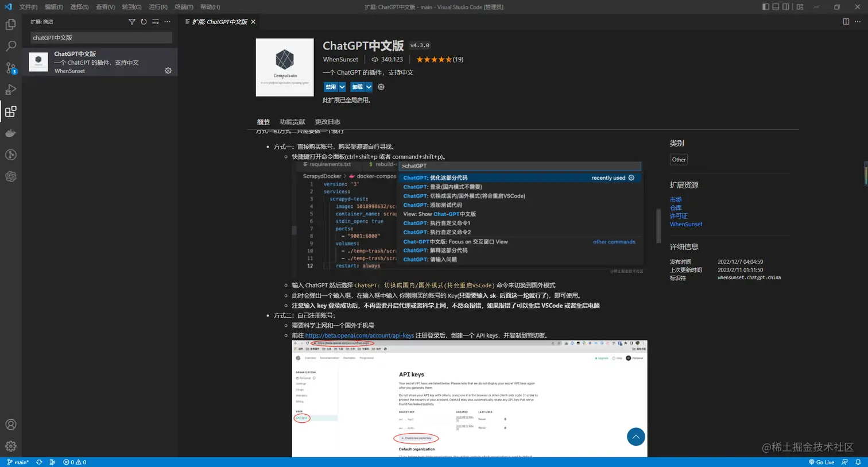Click the 禁用 button
The height and width of the screenshot is (467, 868).
331,87
